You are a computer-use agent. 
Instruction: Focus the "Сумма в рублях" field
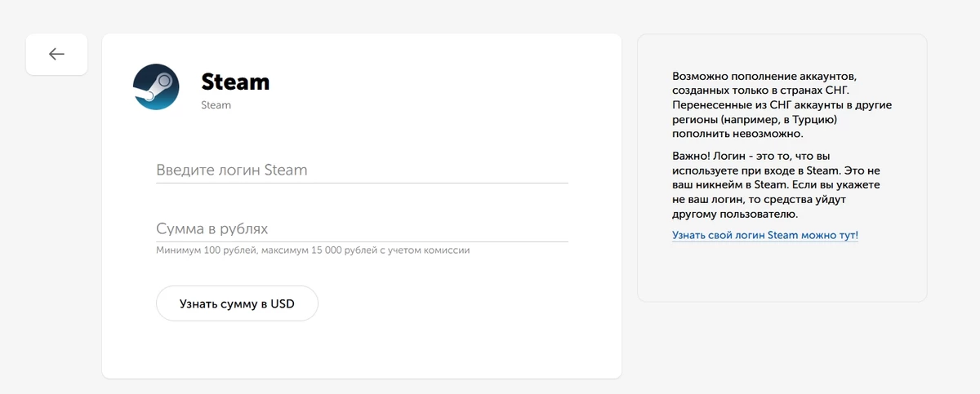click(x=361, y=229)
